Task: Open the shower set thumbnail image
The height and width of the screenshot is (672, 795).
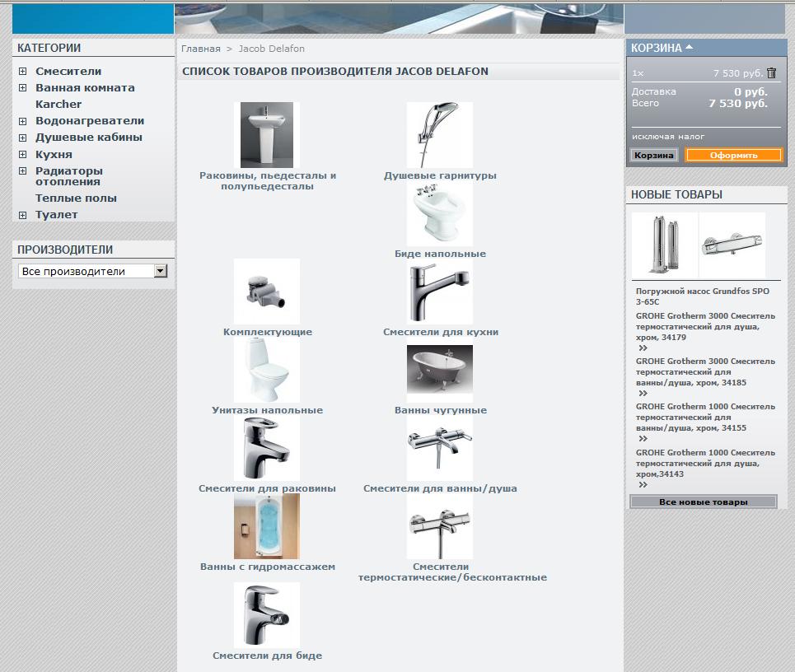Action: coord(440,135)
